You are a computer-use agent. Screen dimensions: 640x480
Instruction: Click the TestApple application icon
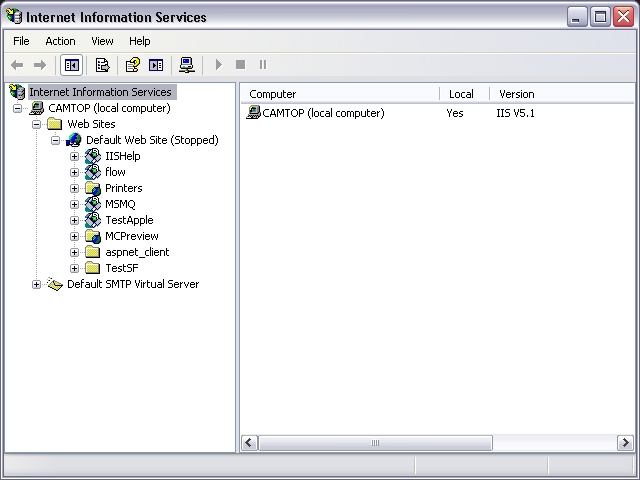93,220
